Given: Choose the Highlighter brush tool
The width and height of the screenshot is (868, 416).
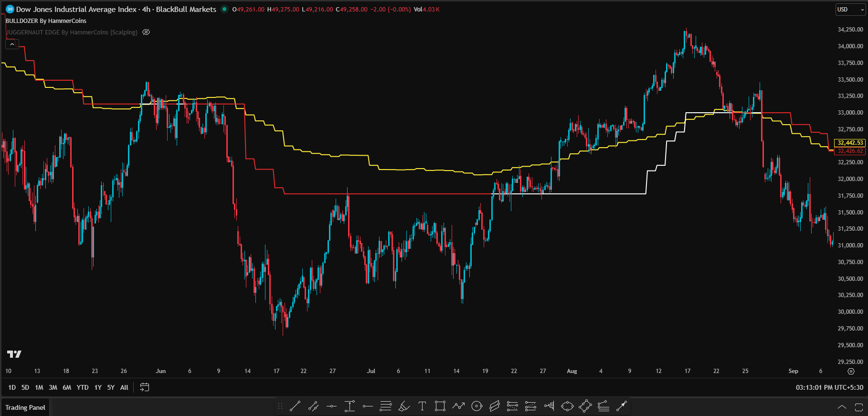Looking at the screenshot, I should (404, 406).
